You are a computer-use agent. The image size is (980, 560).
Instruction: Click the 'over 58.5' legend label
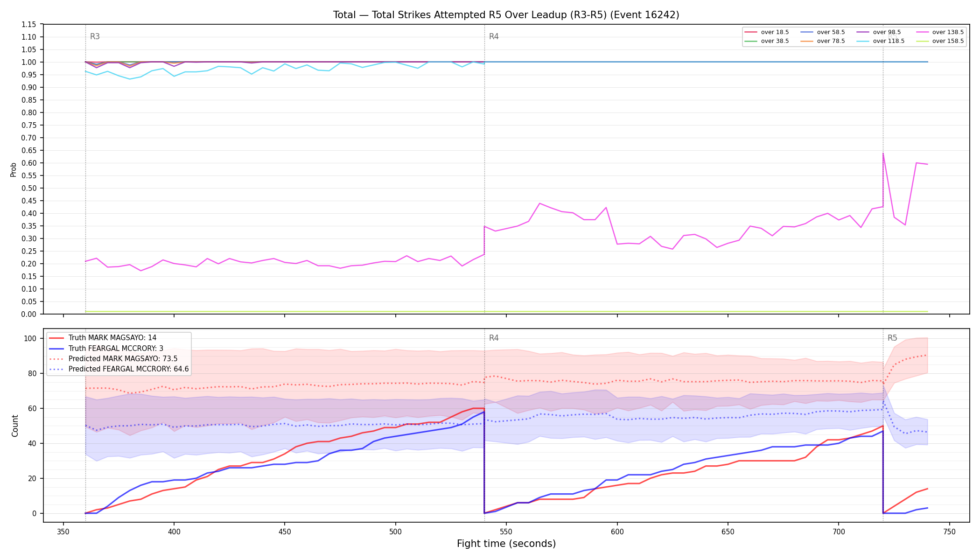(x=831, y=32)
